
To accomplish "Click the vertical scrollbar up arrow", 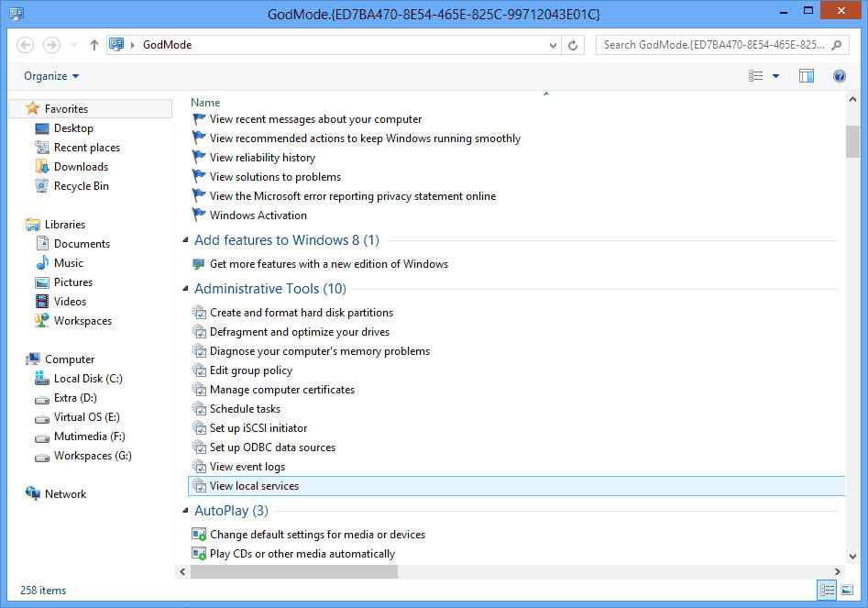I will 852,100.
